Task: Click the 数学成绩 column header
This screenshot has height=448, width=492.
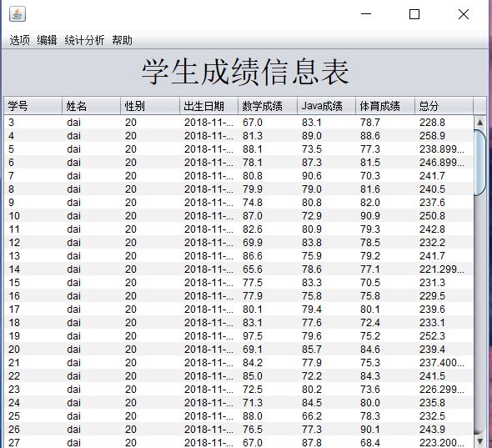Action: pyautogui.click(x=268, y=106)
